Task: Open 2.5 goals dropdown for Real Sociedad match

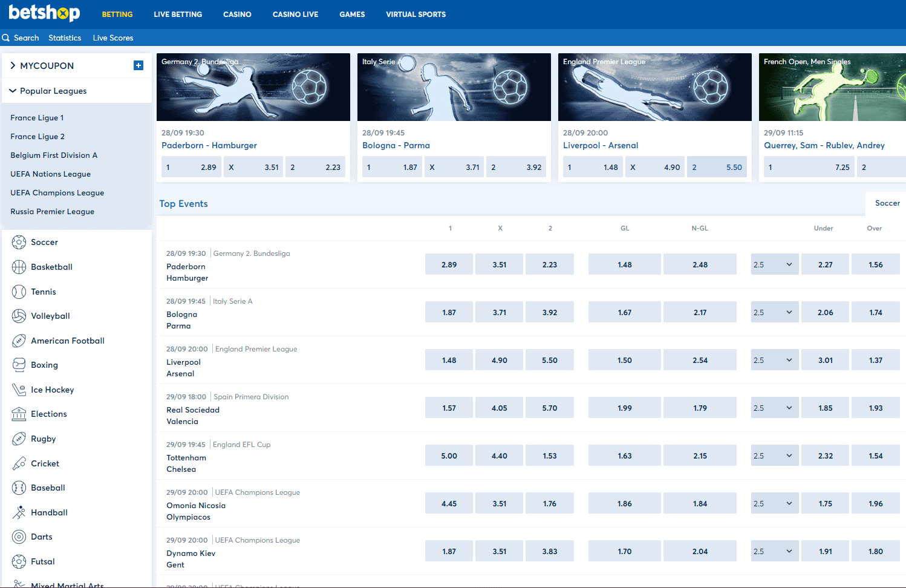Action: coord(775,408)
